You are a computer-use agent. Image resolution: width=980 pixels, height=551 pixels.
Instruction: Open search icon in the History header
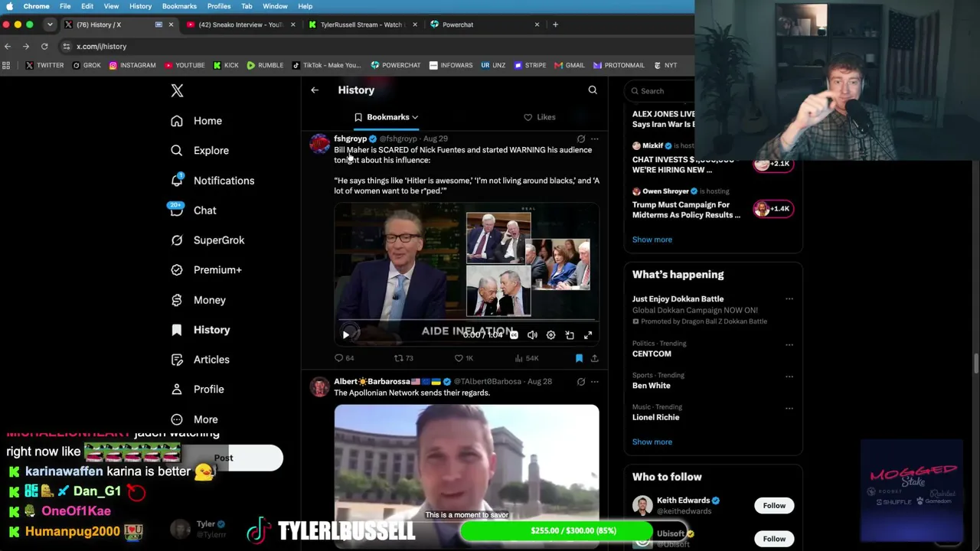coord(593,90)
